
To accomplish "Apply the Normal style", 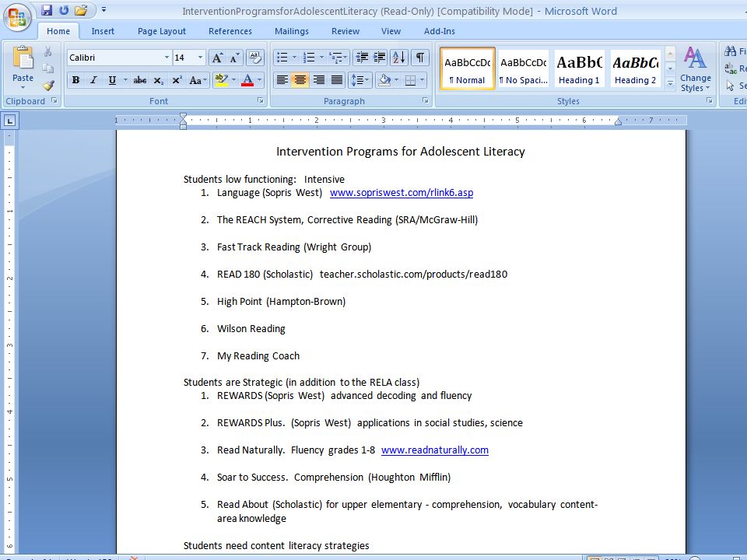I will [x=468, y=68].
